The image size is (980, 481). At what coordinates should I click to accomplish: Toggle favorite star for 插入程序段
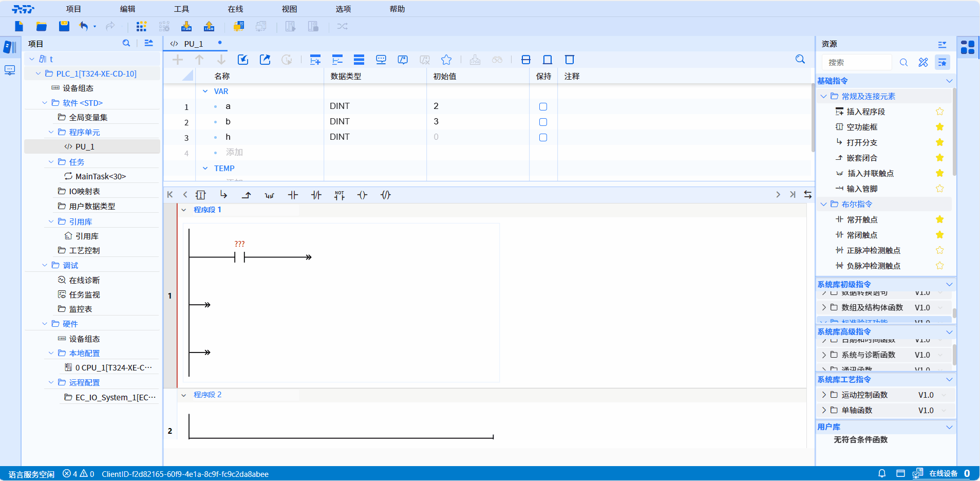pos(939,112)
